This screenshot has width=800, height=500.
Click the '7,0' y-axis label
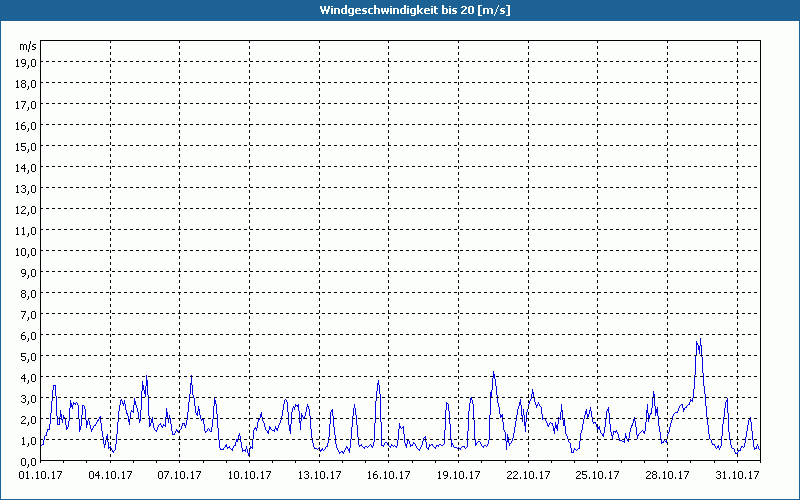[29, 315]
